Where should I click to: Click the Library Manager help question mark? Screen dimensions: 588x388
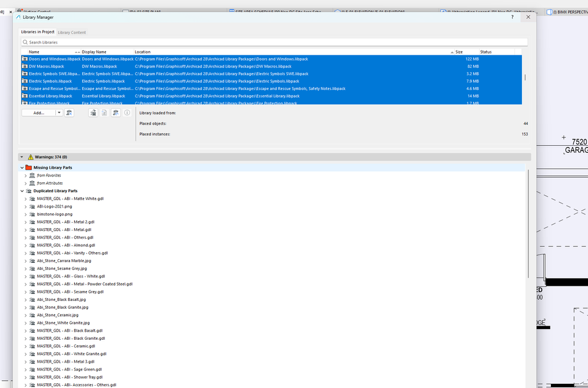click(x=512, y=17)
